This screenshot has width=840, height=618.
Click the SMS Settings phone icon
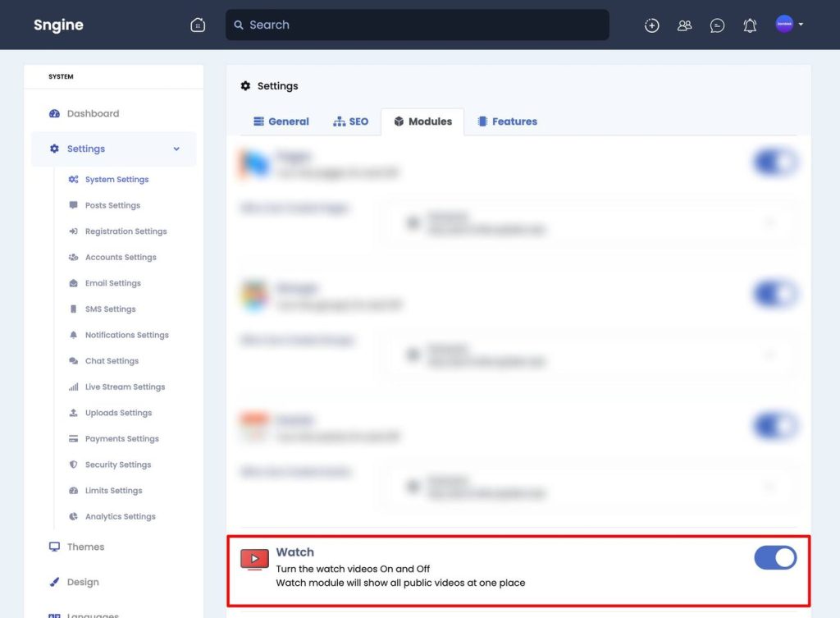pos(73,309)
